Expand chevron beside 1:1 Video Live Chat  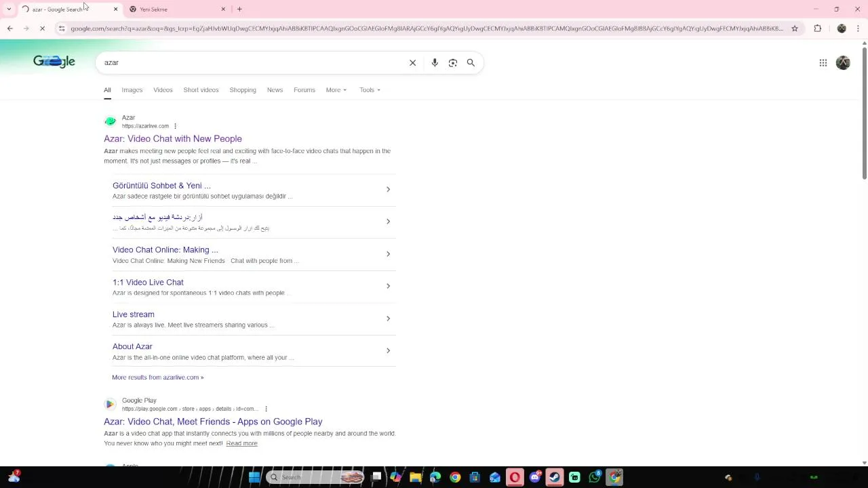[388, 286]
